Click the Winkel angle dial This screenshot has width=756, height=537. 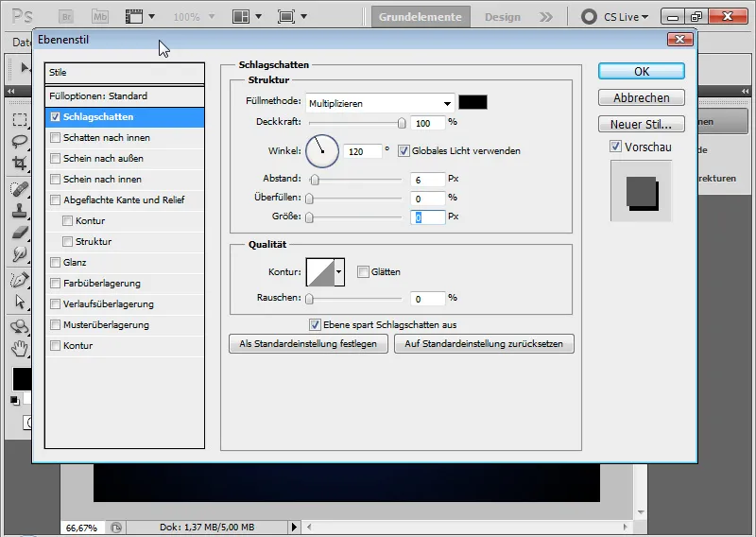[322, 151]
